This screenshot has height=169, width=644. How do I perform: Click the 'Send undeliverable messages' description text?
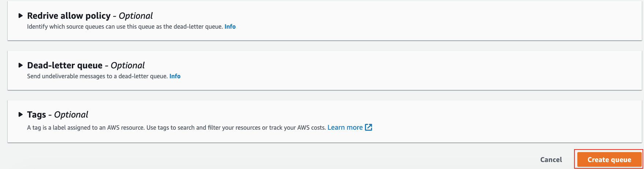pyautogui.click(x=97, y=76)
